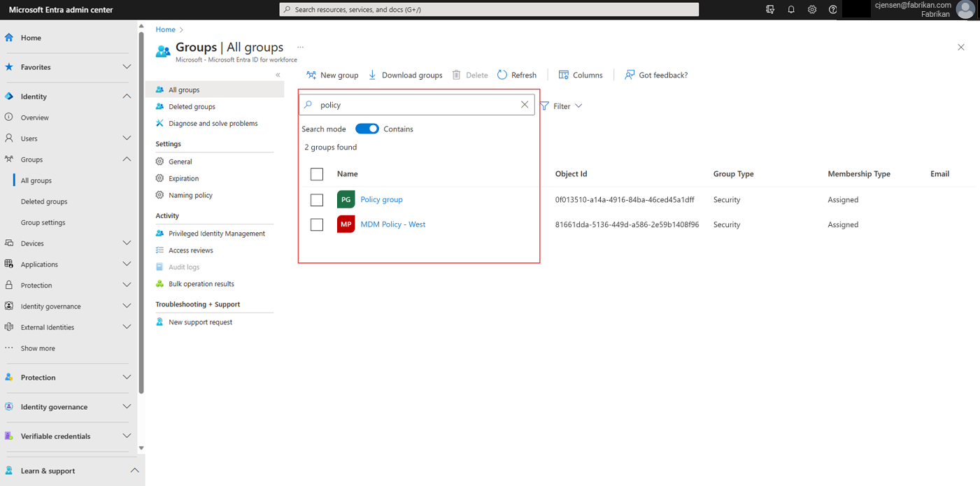This screenshot has width=980, height=486.
Task: Click Got feedback? in toolbar
Action: 656,75
